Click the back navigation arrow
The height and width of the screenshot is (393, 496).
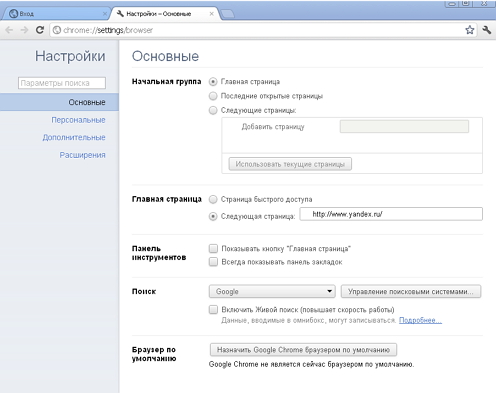9,30
